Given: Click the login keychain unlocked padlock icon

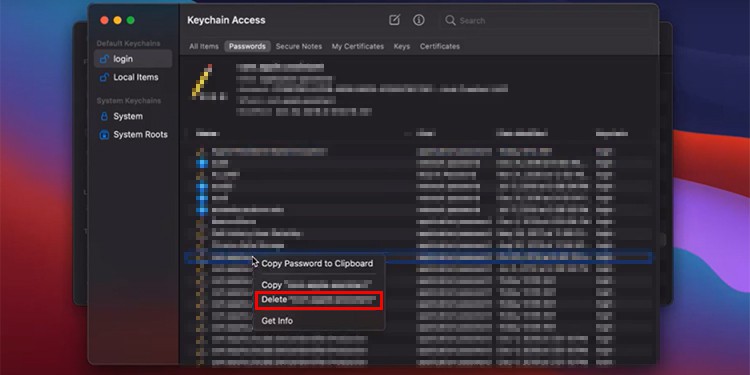Looking at the screenshot, I should coord(104,59).
